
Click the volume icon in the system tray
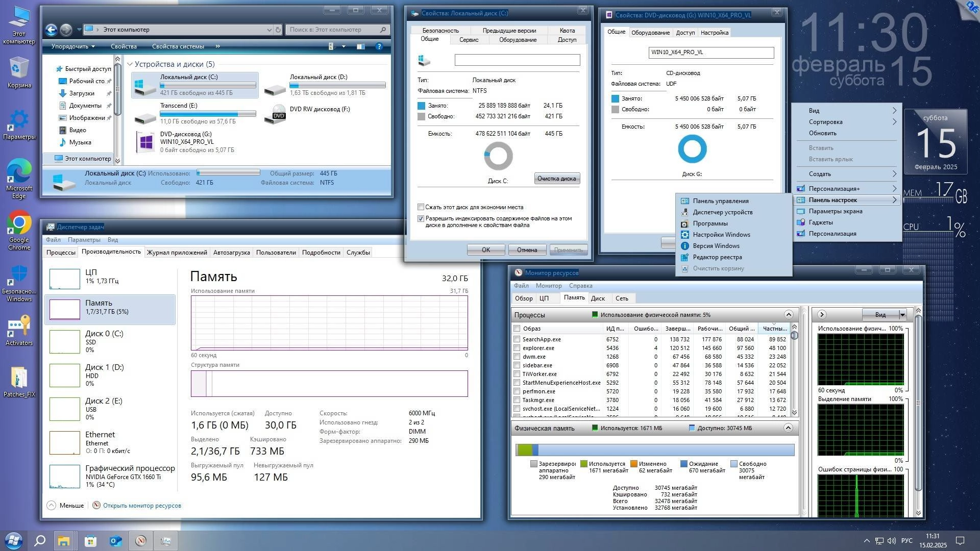click(891, 541)
